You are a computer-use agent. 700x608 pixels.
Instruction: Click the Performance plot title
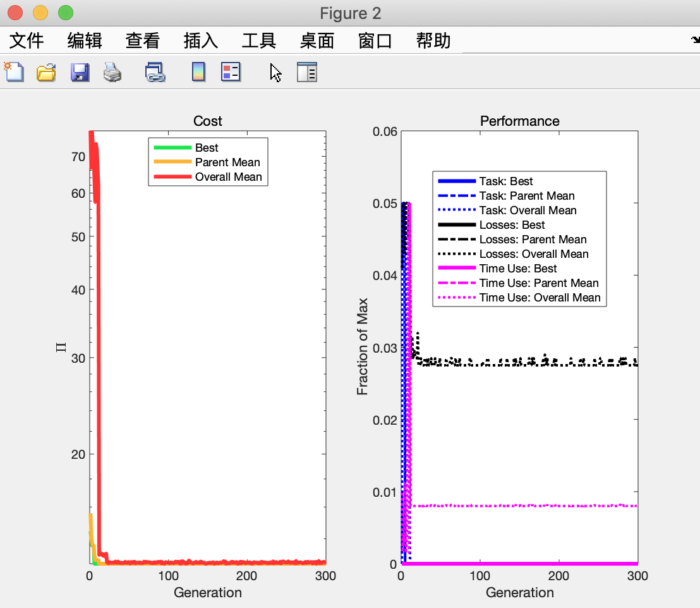pyautogui.click(x=520, y=121)
